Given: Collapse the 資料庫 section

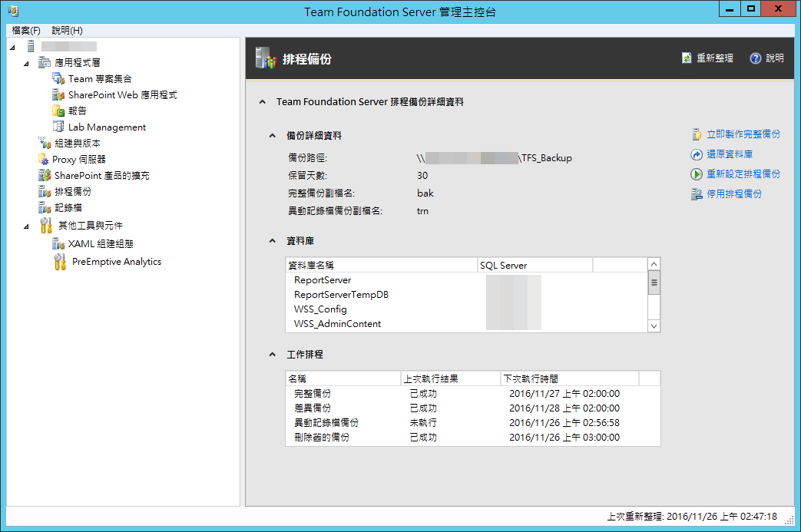Looking at the screenshot, I should 273,240.
